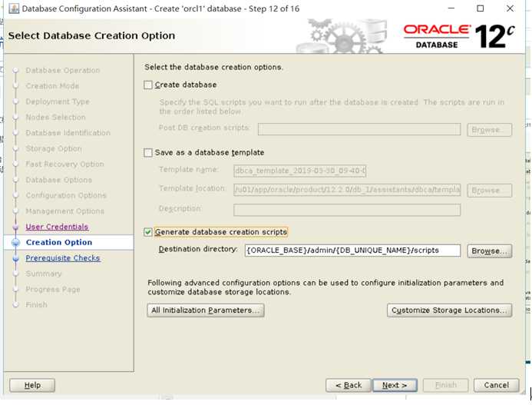532x405 pixels.
Task: Uncheck Generate database creation scripts
Action: [x=148, y=232]
